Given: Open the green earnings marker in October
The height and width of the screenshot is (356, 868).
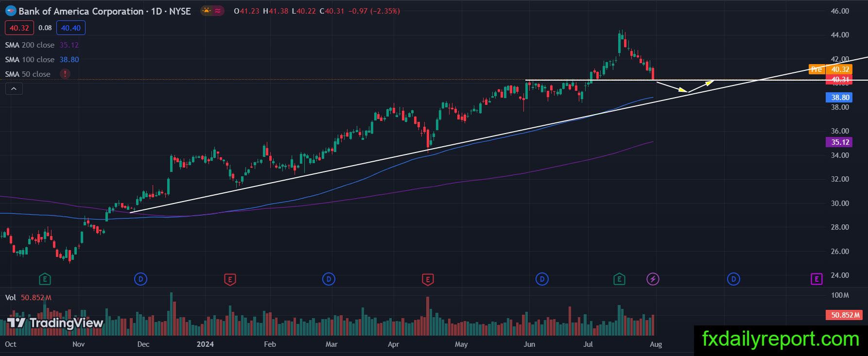Looking at the screenshot, I should 45,279.
